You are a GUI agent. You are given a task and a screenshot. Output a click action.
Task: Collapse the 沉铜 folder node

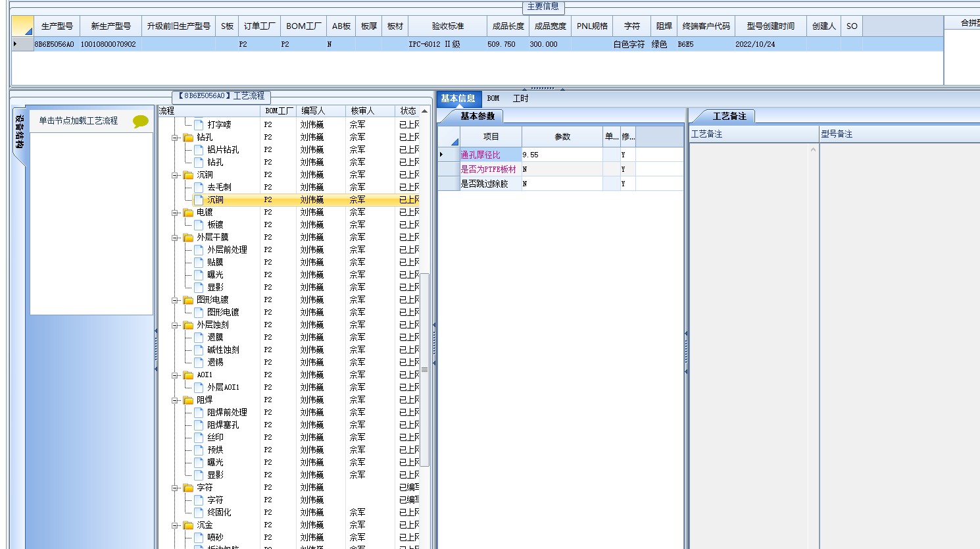pos(176,175)
